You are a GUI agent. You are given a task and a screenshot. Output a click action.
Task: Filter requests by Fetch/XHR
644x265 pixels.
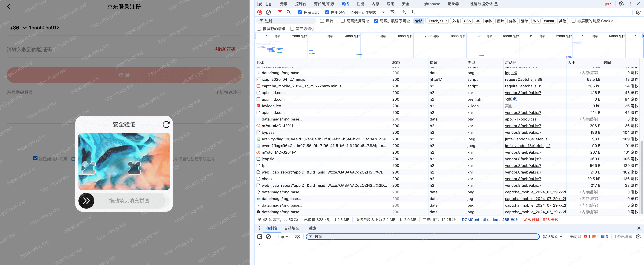point(437,21)
